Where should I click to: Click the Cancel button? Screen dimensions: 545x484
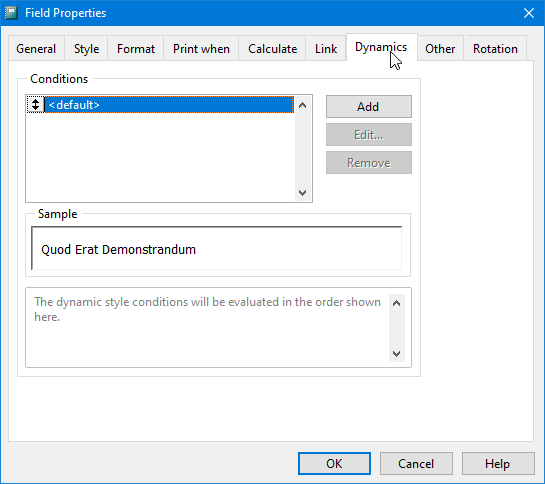[416, 463]
